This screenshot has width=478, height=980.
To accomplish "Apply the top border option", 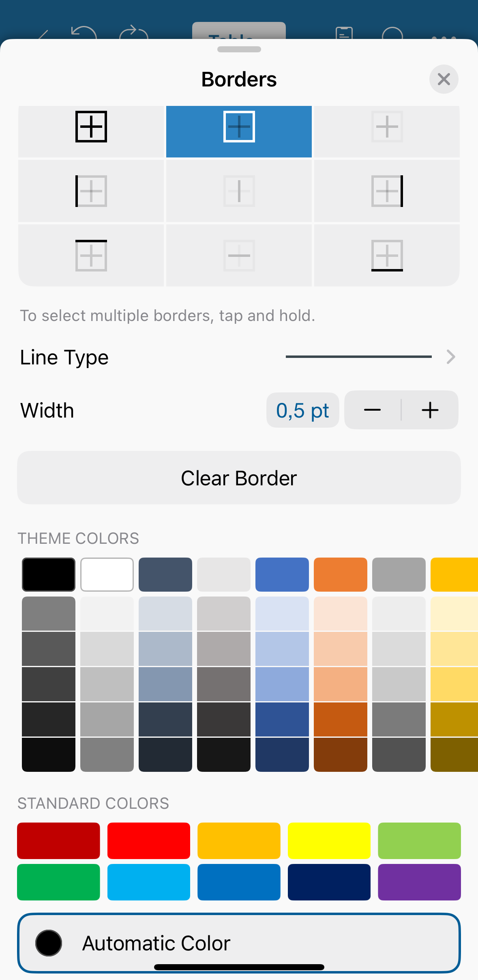I will (91, 255).
